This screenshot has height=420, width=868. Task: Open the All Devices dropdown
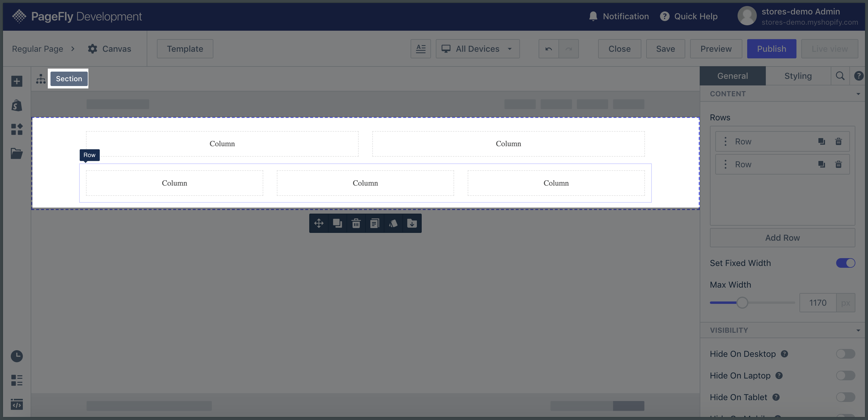click(478, 48)
